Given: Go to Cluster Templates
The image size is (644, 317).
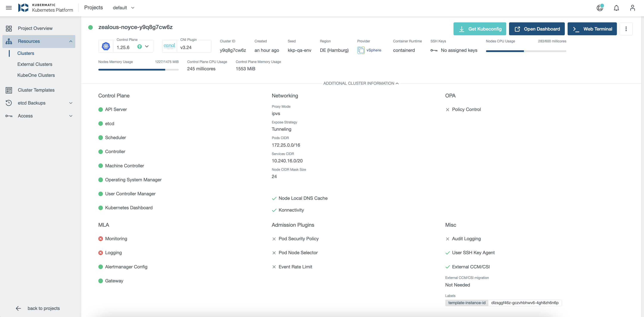Looking at the screenshot, I should point(36,90).
